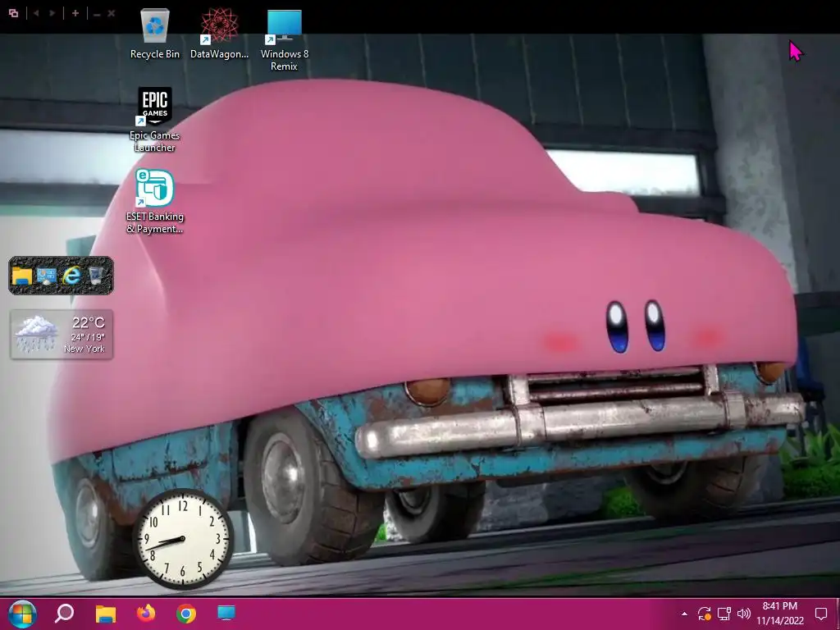
Task: Launch Firefox from the taskbar
Action: [146, 613]
